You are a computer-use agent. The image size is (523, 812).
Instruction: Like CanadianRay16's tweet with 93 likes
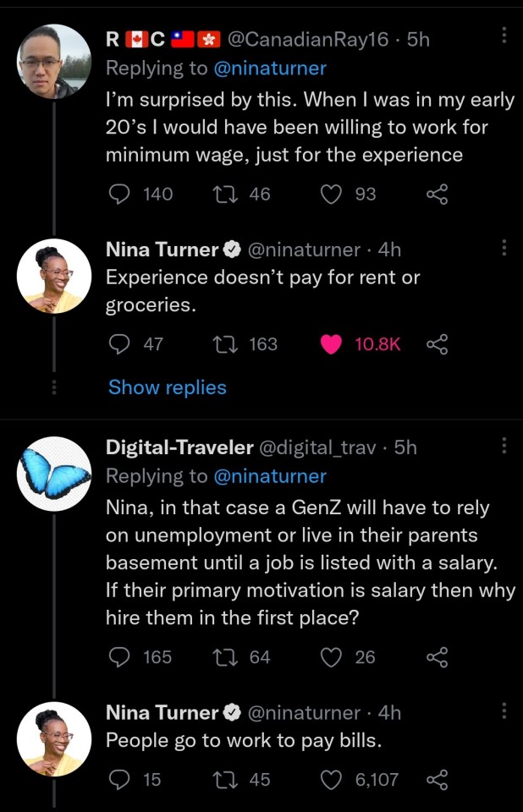(x=333, y=195)
